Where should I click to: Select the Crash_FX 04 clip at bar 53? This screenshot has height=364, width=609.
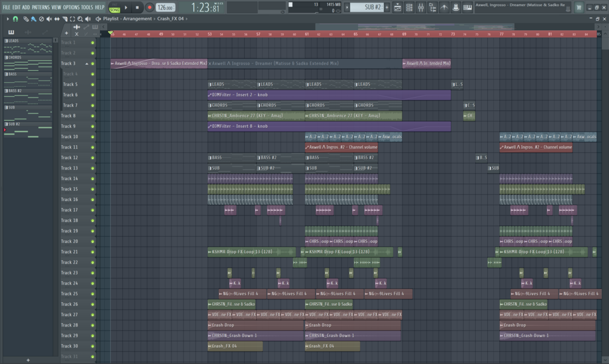[235, 346]
